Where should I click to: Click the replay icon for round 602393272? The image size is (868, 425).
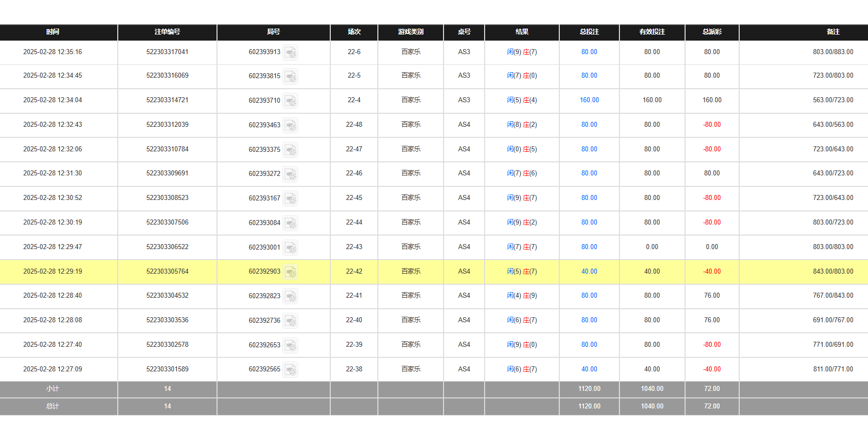coord(290,174)
